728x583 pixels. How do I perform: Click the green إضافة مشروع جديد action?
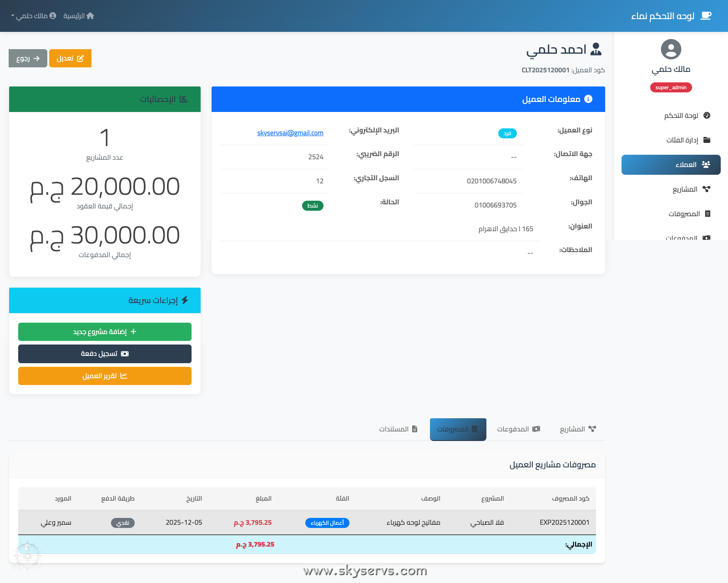tap(105, 332)
